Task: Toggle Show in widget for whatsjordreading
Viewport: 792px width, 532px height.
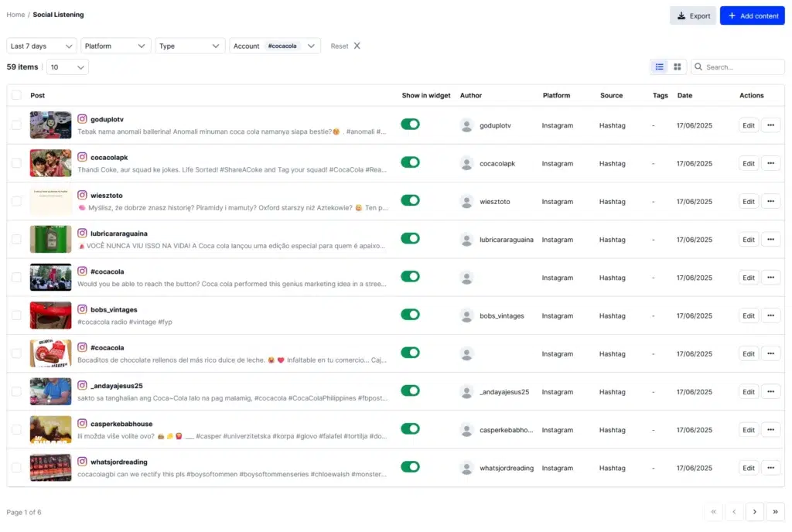Action: 410,467
